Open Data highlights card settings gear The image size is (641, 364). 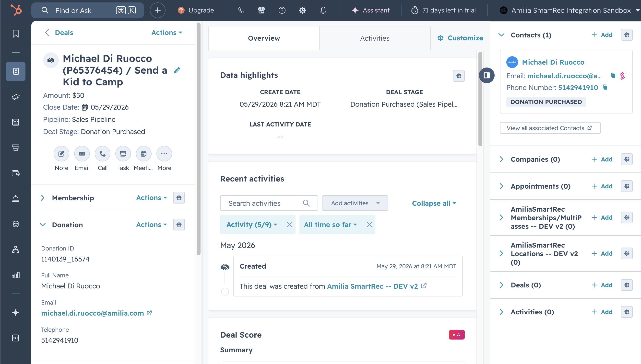(459, 76)
